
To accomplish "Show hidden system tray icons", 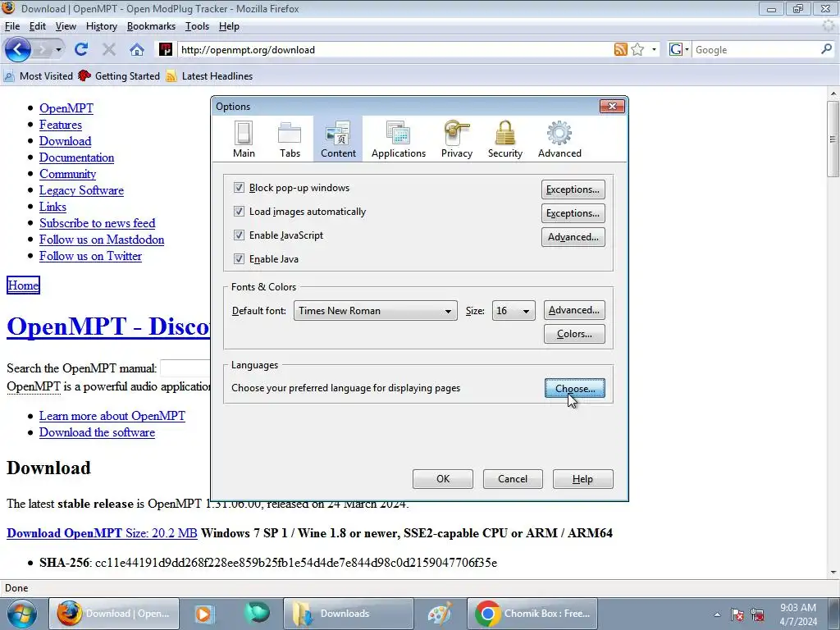I will coord(717,614).
